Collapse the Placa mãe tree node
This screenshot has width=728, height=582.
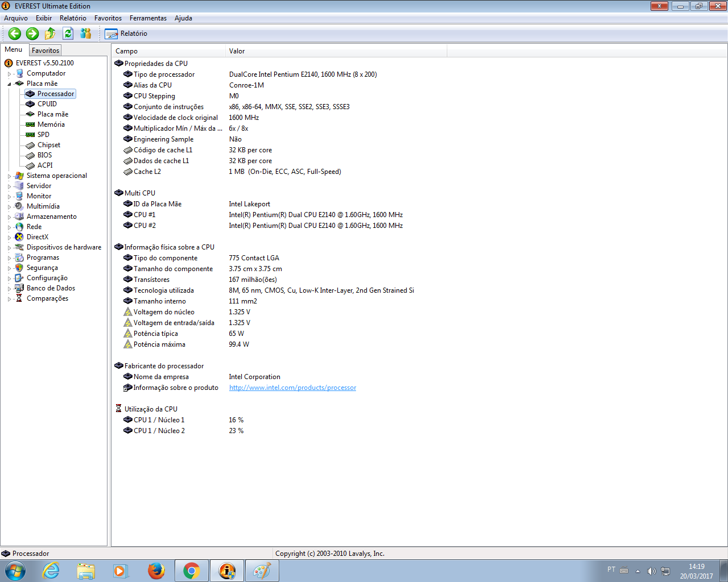click(x=9, y=84)
